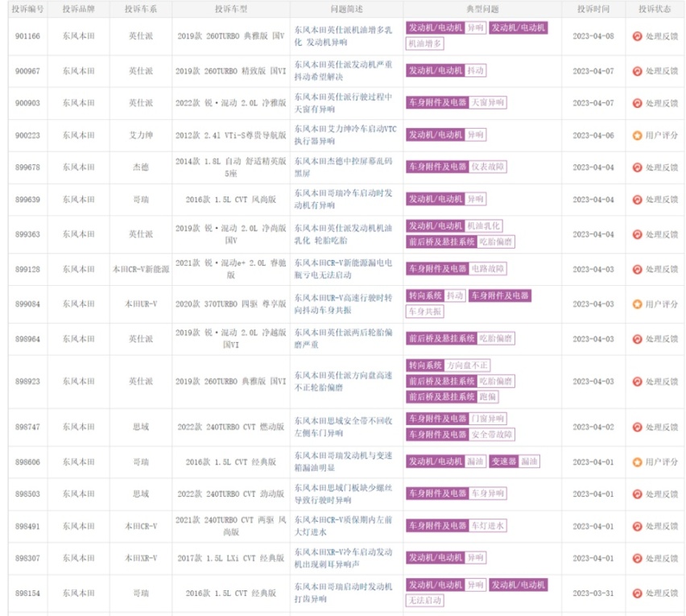Image resolution: width=686 pixels, height=616 pixels.
Task: Click the status icon for complaint 899678
Action: click(x=637, y=167)
